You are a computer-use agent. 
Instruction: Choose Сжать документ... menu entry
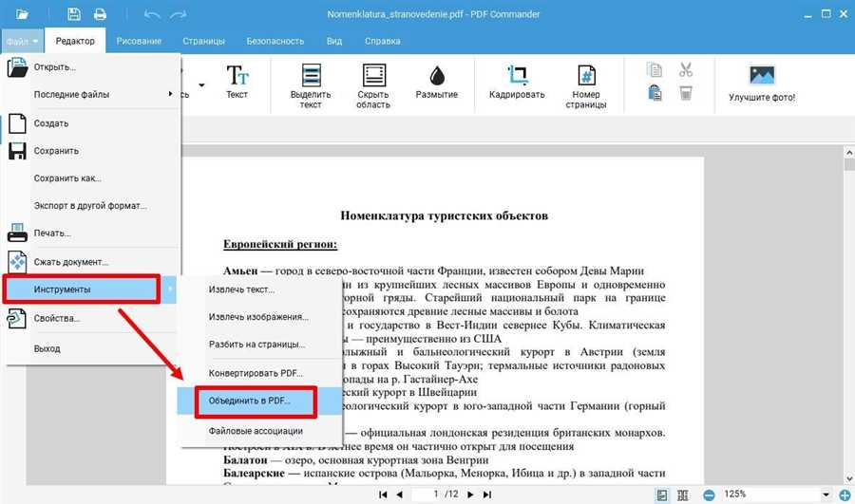click(x=93, y=262)
